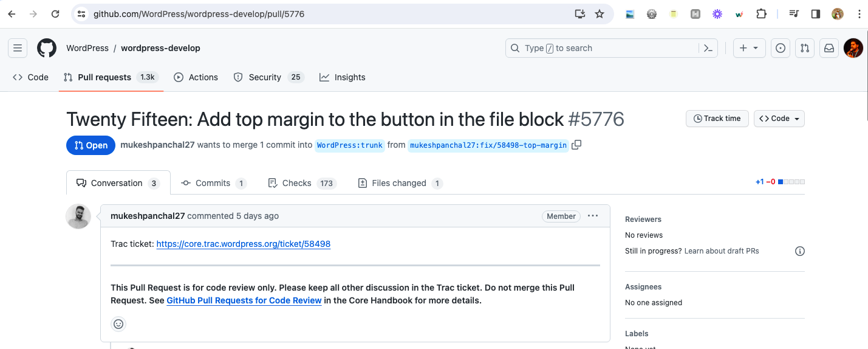Click the Open pull request status badge
This screenshot has height=349, width=868.
click(x=91, y=145)
